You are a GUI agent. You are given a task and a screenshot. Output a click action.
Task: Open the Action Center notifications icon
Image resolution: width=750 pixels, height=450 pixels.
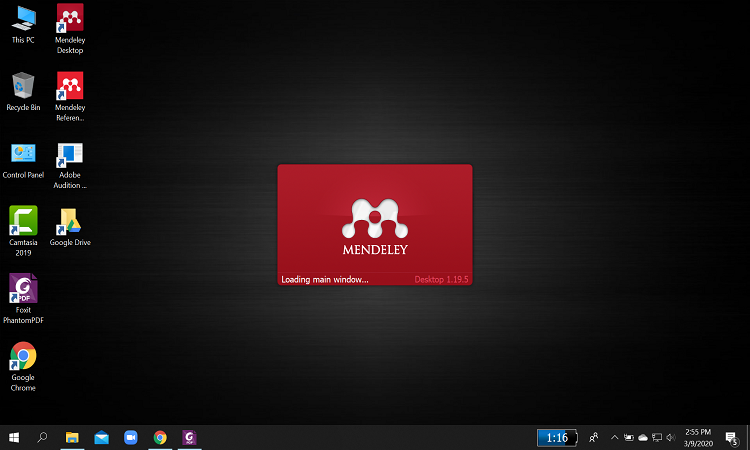tap(731, 438)
